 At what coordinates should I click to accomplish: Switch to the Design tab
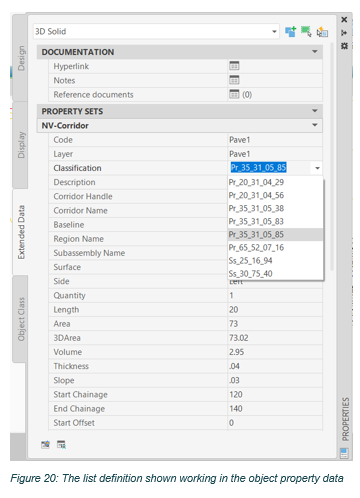[21, 58]
